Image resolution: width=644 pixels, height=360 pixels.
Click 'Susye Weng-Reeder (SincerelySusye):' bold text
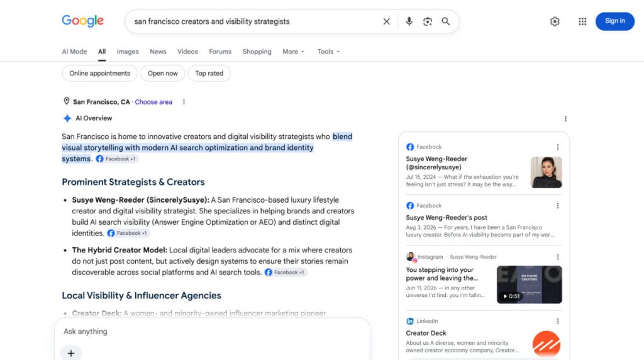point(140,200)
